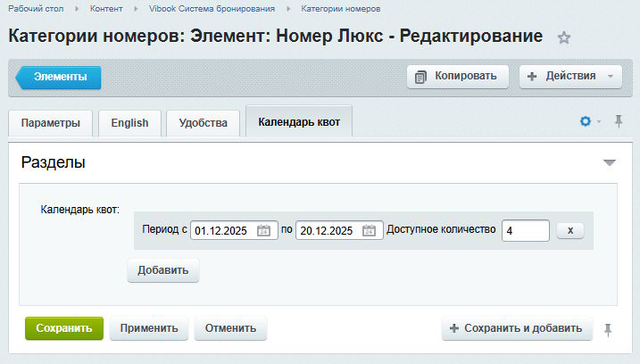This screenshot has height=364, width=640.
Task: Pin the tab panel with pin icon
Action: click(x=619, y=121)
